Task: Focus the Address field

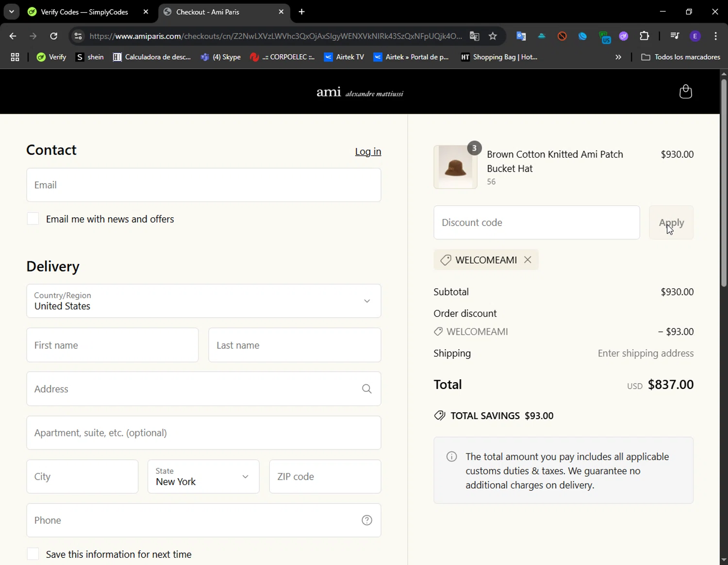Action: pos(204,389)
